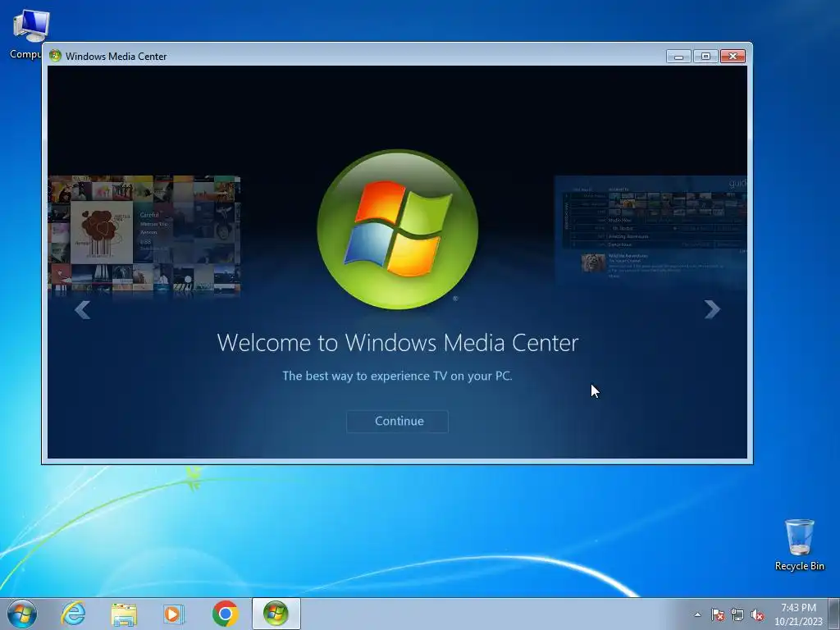Click the Windows Media Center taskbar button

[x=276, y=614]
